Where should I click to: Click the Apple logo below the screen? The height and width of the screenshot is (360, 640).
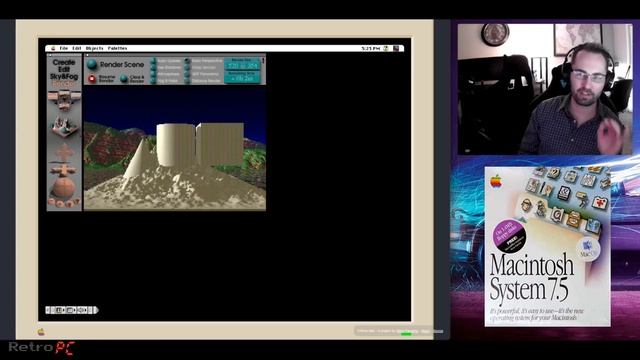[41, 332]
